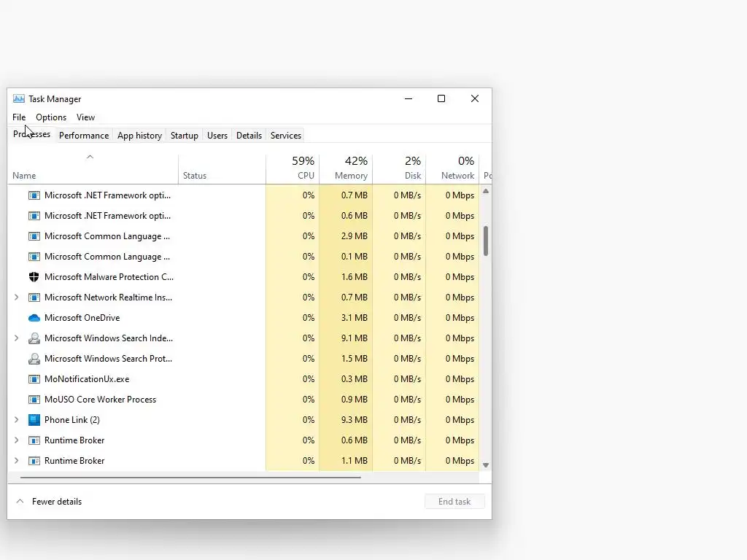The image size is (747, 560).
Task: Maximize the Task Manager window
Action: tap(441, 98)
